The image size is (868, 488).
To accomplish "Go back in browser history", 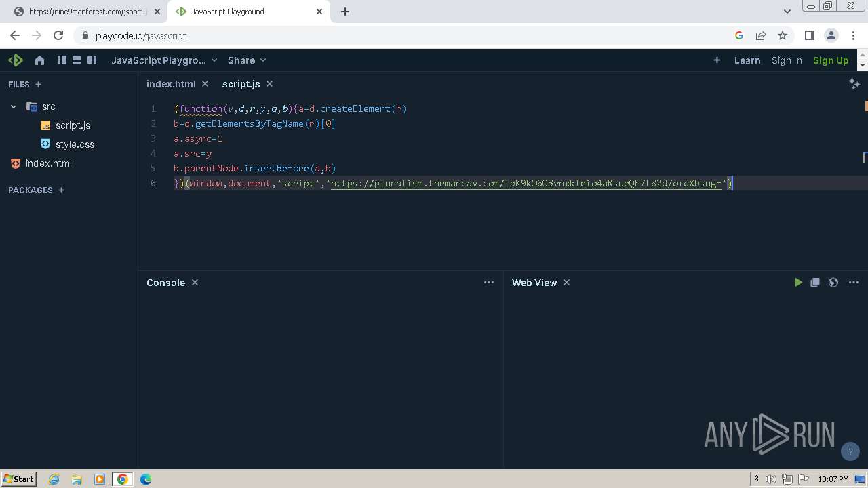I will (15, 35).
